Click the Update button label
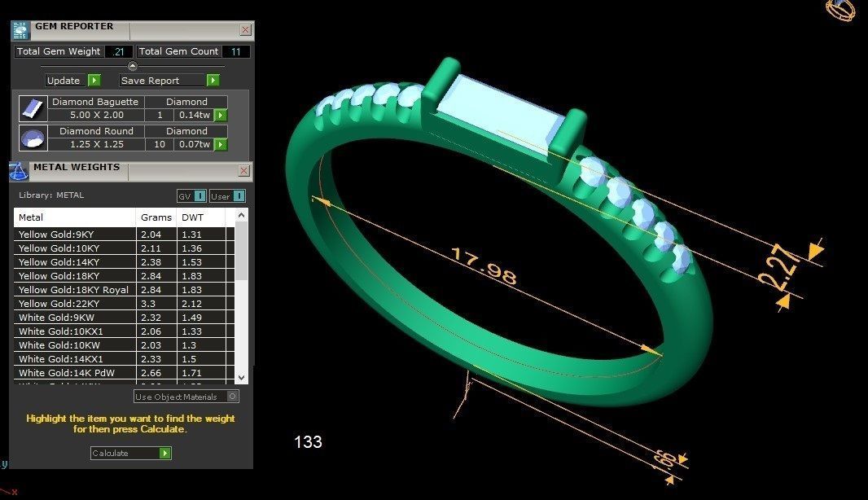The image size is (868, 500). [64, 81]
